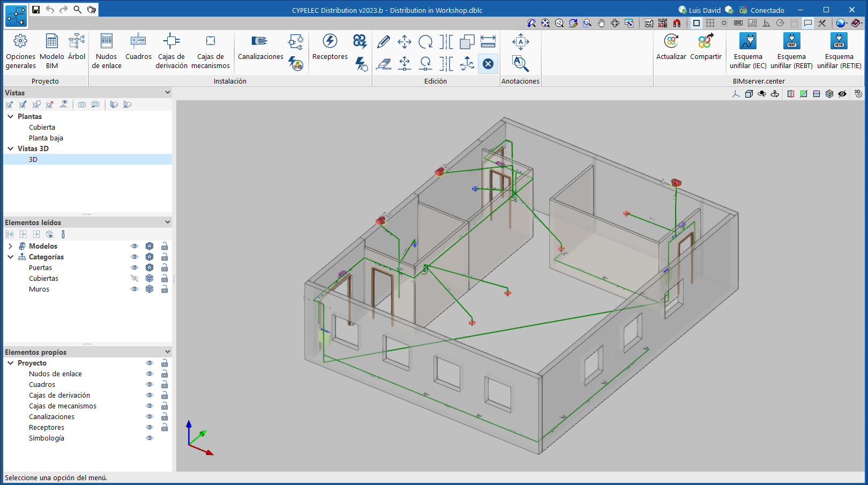Show the hidden Cubiertas category
This screenshot has height=485, width=868.
[x=134, y=279]
